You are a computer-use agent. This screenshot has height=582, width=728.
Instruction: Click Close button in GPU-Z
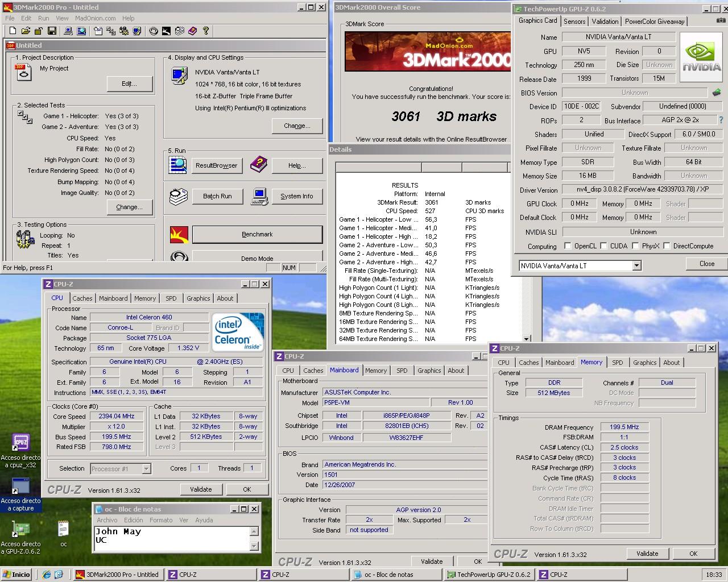(x=707, y=264)
